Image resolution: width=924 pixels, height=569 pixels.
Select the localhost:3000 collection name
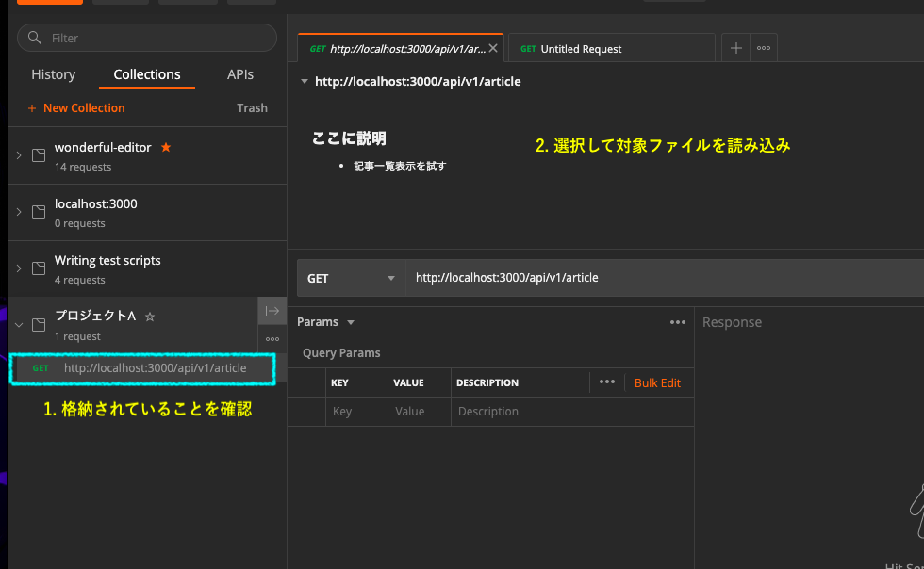pos(95,203)
